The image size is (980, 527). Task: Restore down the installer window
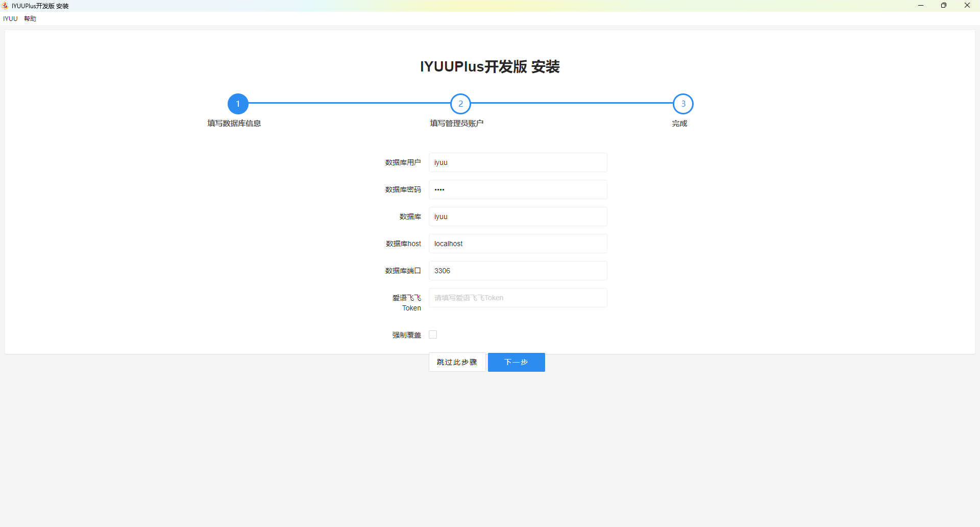coord(944,6)
